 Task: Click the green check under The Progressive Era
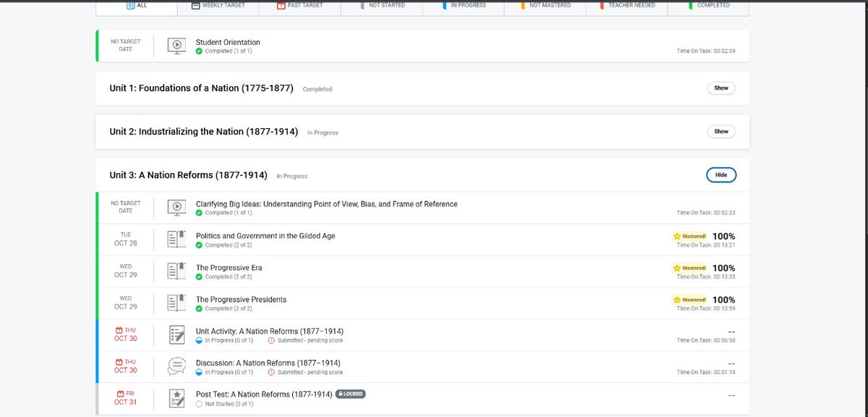[200, 277]
